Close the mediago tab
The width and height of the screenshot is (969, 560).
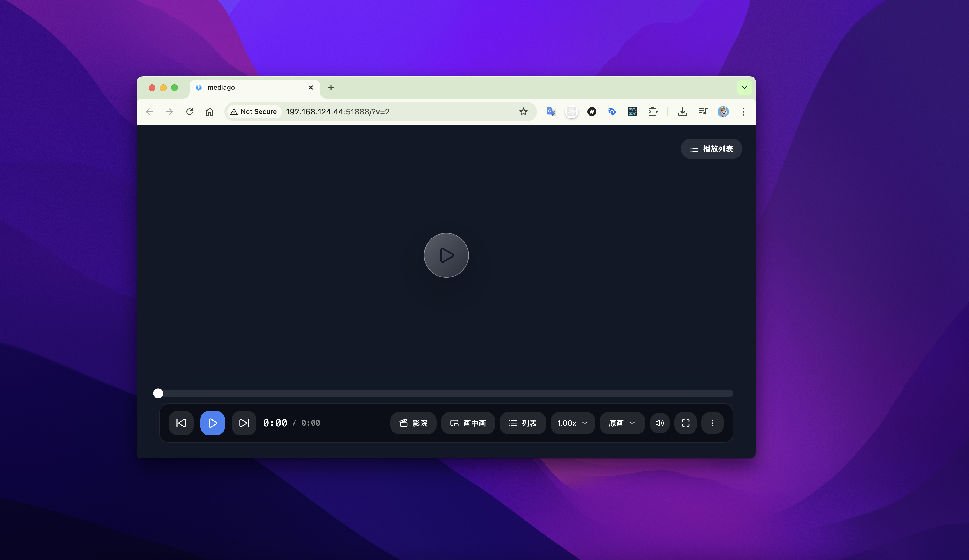point(311,88)
